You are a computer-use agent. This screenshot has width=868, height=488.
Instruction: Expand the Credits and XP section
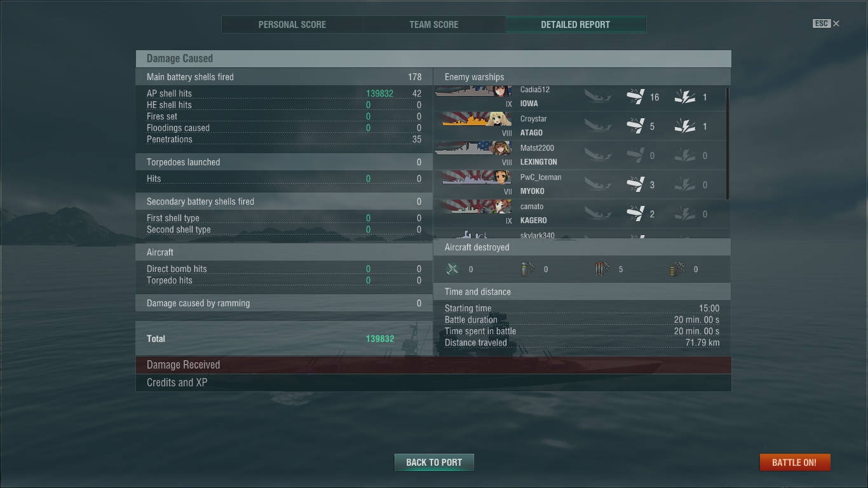433,383
